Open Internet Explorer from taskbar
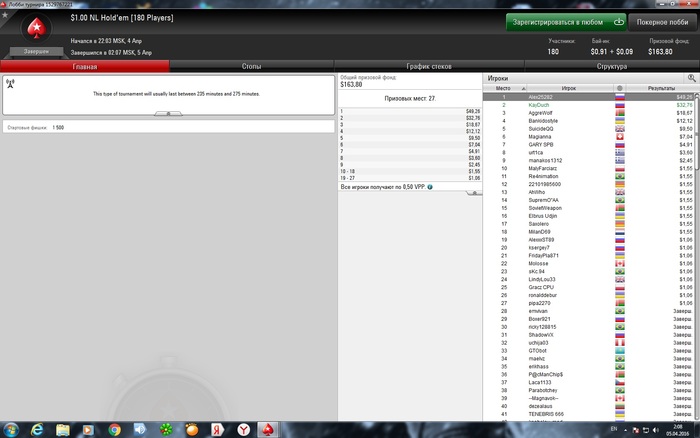Image resolution: width=700 pixels, height=438 pixels. 37,430
